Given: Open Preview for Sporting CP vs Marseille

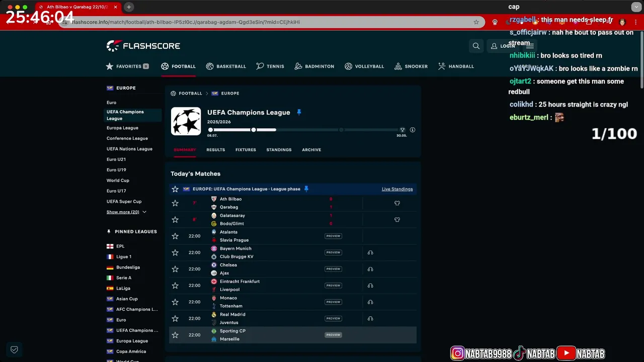Looking at the screenshot, I should coord(333,335).
